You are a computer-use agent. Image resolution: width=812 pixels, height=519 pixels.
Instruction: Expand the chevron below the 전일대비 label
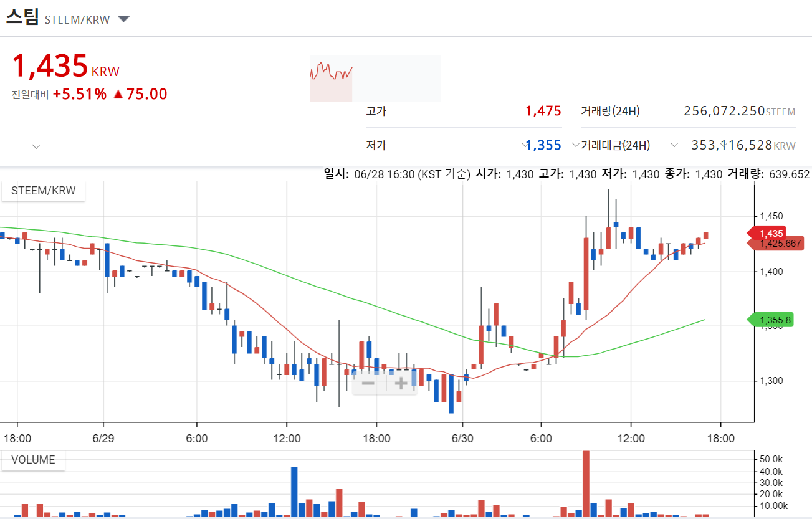[36, 146]
